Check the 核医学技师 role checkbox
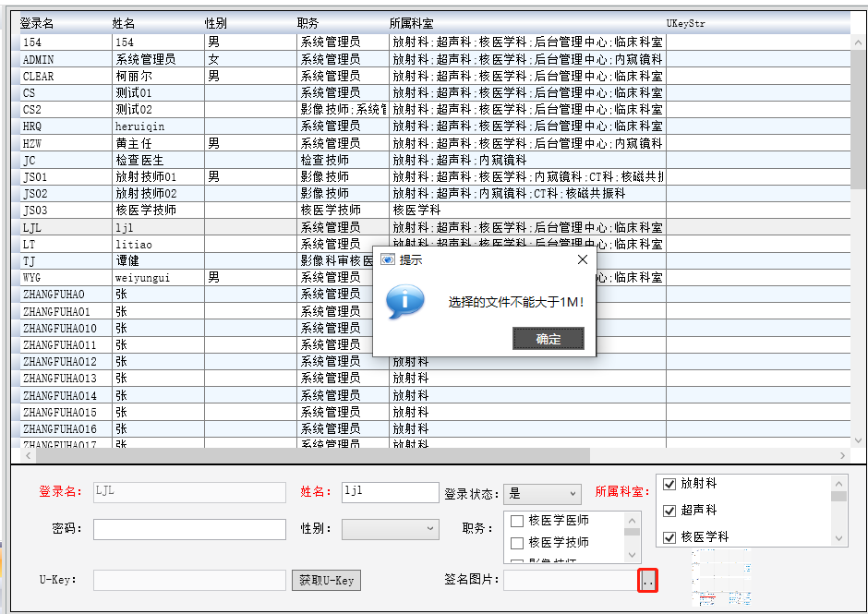Screen dimensions: 868x614 pos(517,543)
